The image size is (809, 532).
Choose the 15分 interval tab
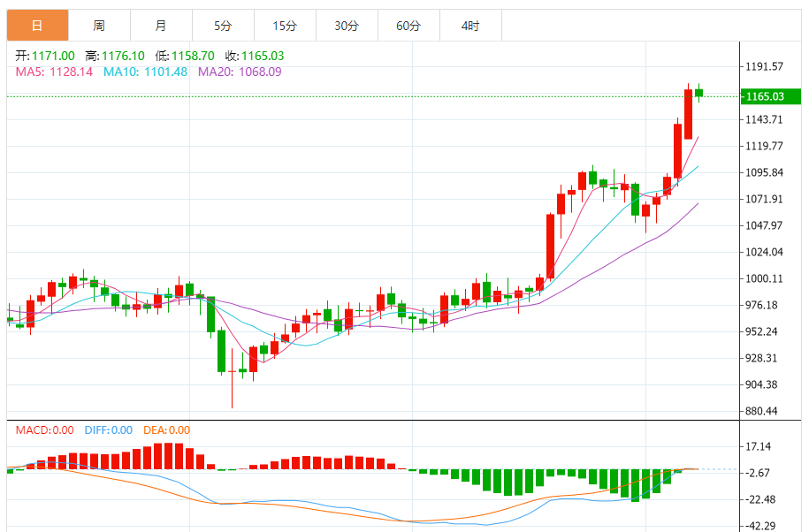coord(285,26)
